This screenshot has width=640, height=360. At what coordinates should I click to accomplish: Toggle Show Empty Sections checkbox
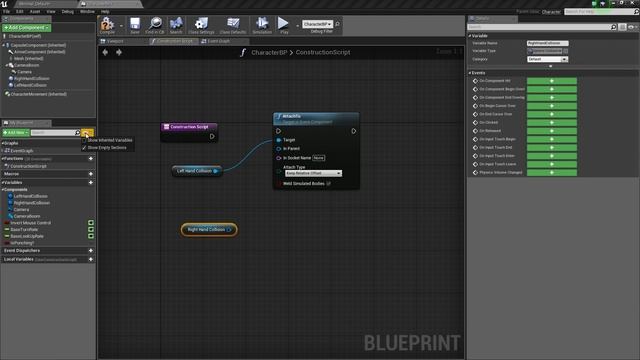(84, 147)
